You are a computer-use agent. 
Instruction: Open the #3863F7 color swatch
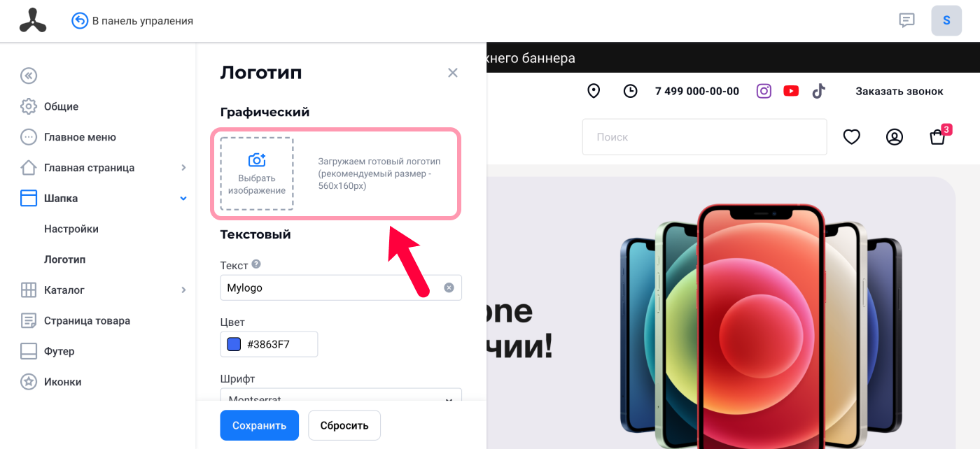[234, 344]
